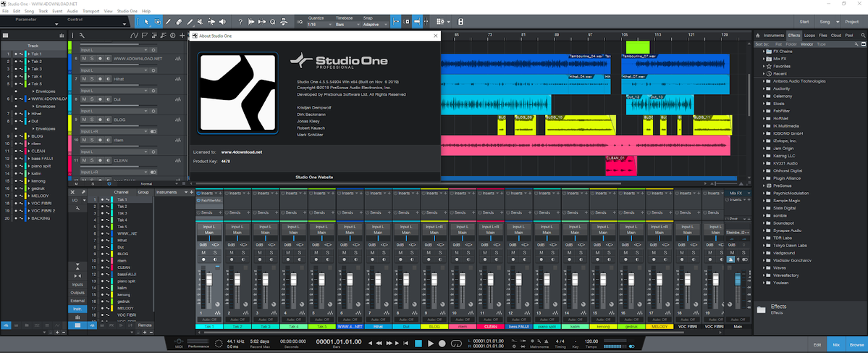Open the toolbar wrench options icon

(x=82, y=36)
